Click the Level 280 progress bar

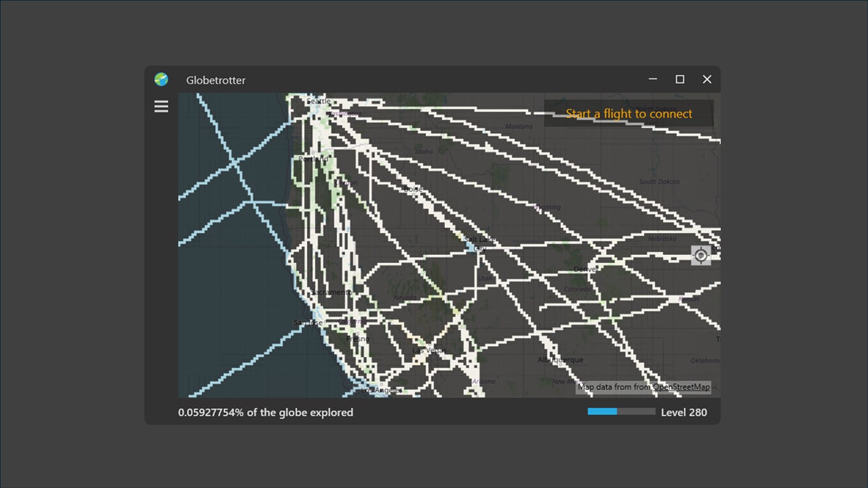point(621,411)
